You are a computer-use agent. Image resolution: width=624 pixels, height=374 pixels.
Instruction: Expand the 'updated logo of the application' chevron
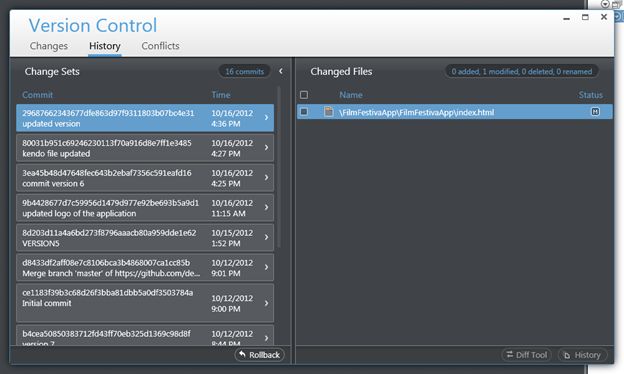[x=266, y=207]
